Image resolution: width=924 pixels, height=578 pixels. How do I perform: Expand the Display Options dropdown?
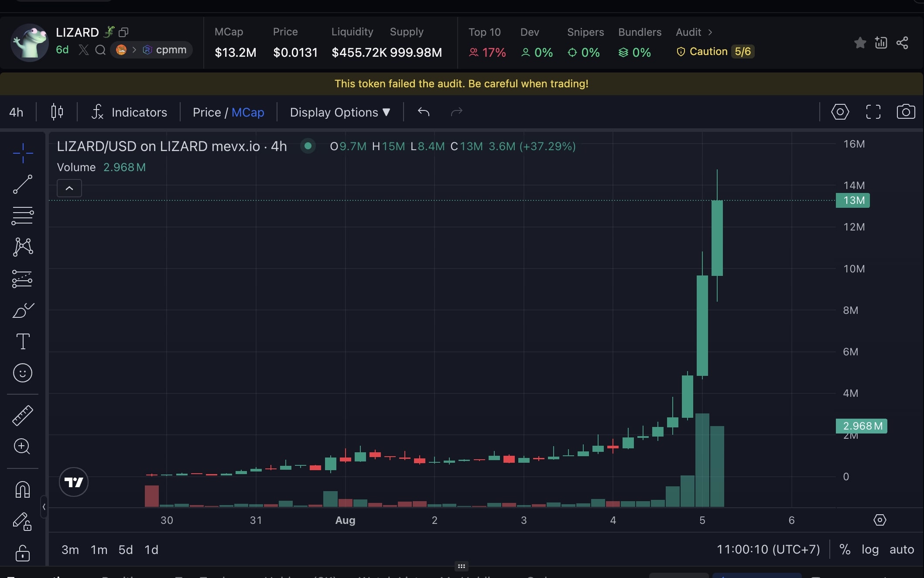point(340,112)
